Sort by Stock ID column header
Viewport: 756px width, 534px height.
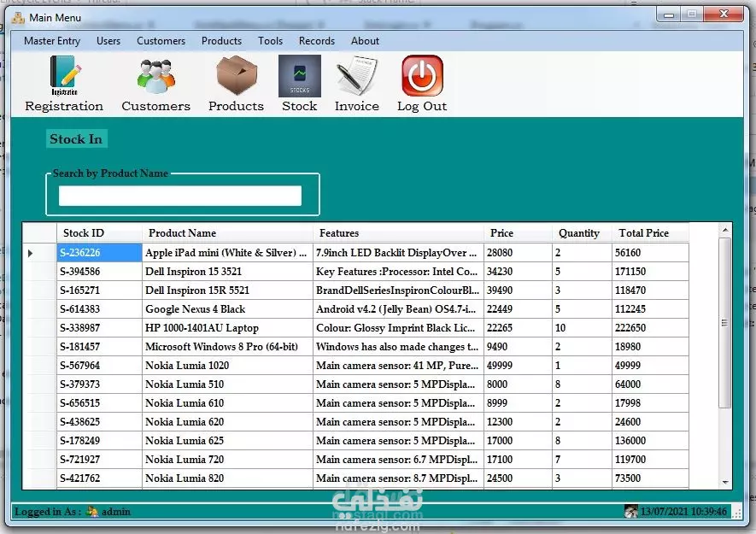click(x=99, y=233)
